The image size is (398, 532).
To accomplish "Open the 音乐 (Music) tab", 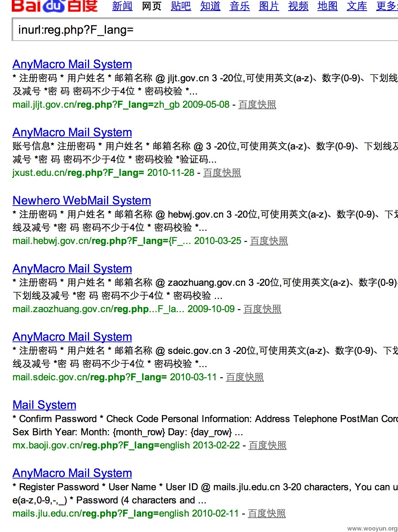I will click(240, 6).
